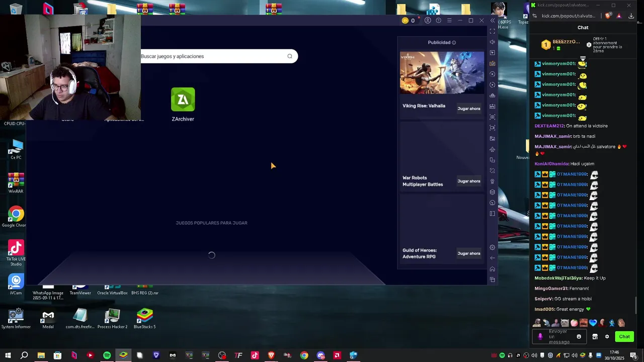Open the BlueStacks 5 desktop shortcut
Image resolution: width=644 pixels, height=362 pixels.
[145, 319]
